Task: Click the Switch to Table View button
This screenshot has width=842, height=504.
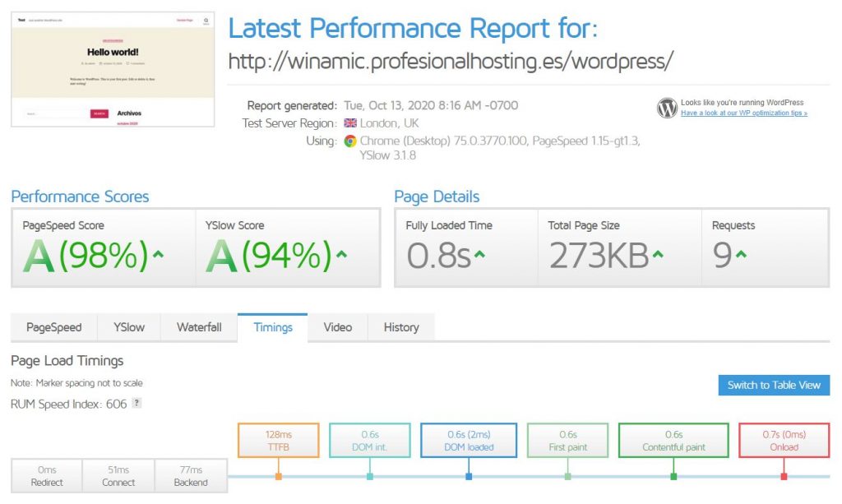Action: click(773, 385)
